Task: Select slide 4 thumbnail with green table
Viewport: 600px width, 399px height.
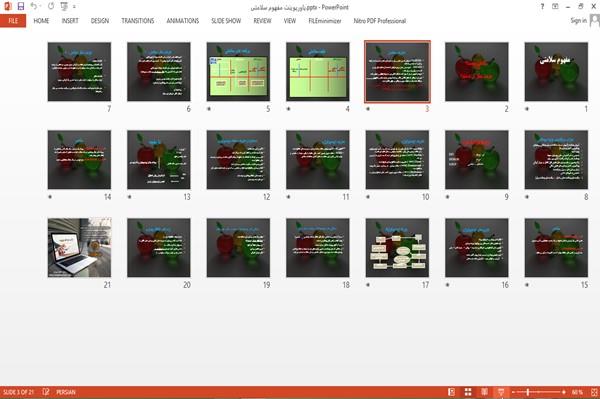Action: (318, 72)
